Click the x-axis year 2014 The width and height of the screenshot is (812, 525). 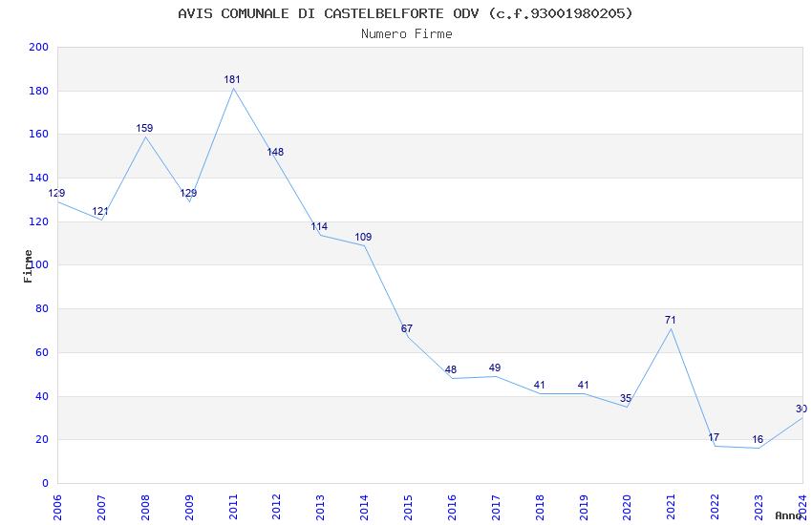[x=364, y=508]
